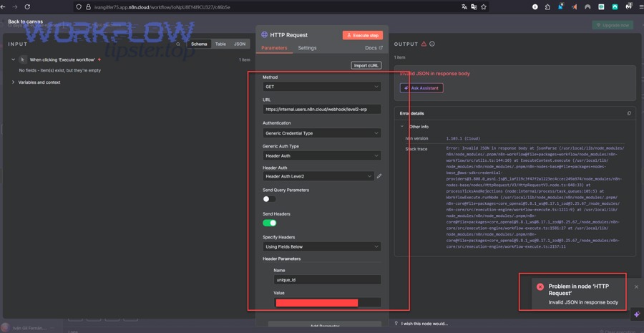The width and height of the screenshot is (644, 333).
Task: Open reader translation icon next to bookmark star
Action: point(474,7)
